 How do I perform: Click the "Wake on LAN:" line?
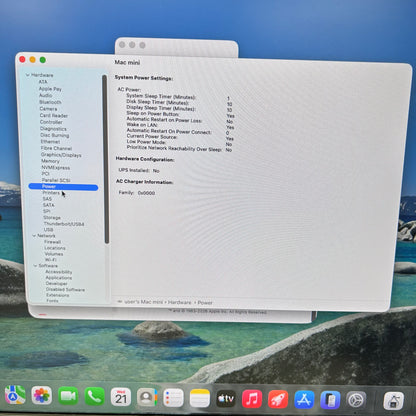(142, 125)
